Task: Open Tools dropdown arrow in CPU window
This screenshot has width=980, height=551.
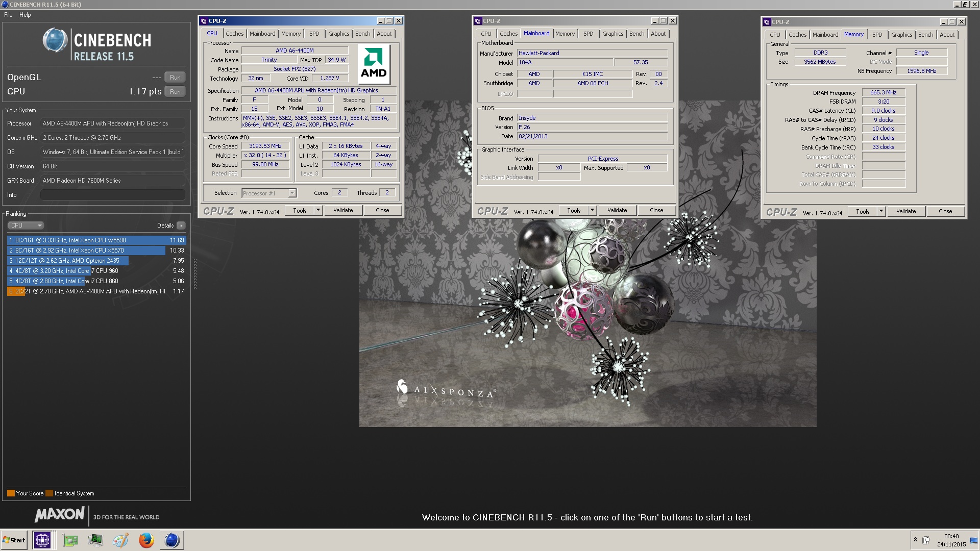Action: point(318,210)
